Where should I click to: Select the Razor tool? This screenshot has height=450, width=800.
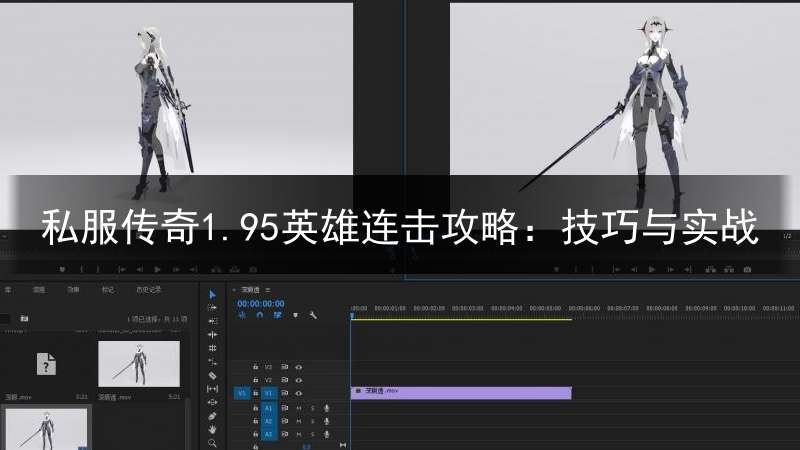212,376
